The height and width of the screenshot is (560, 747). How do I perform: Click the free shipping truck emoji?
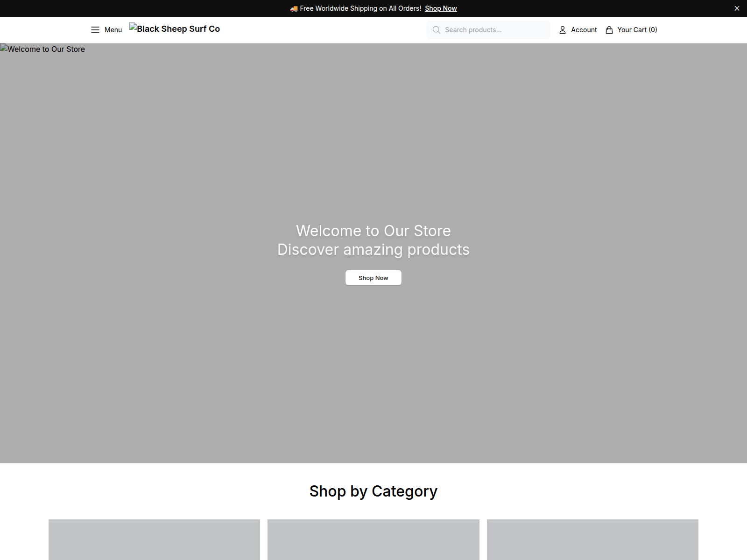(x=294, y=8)
